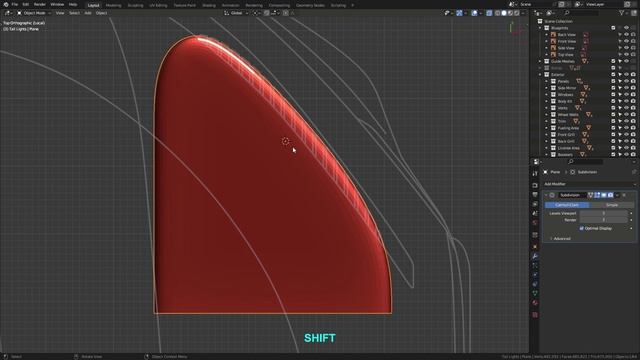The height and width of the screenshot is (360, 640).
Task: Switch to the Geometry Nodes workspace tab
Action: pos(310,5)
